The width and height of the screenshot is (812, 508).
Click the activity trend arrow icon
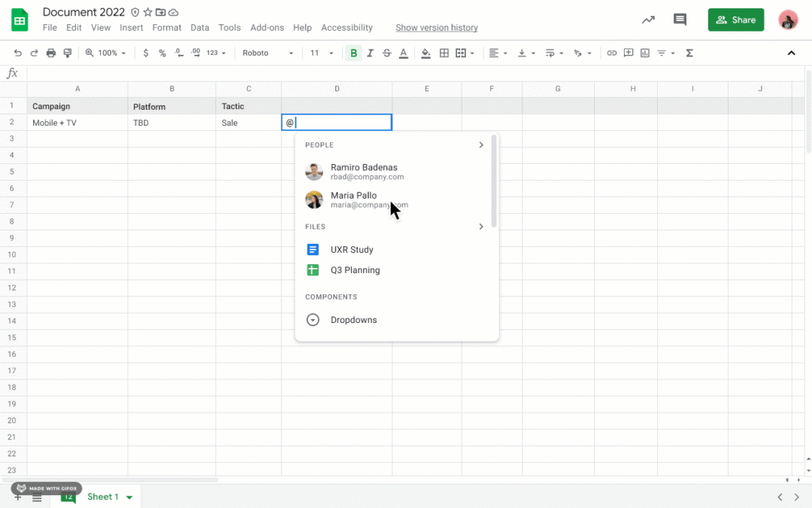tap(648, 20)
